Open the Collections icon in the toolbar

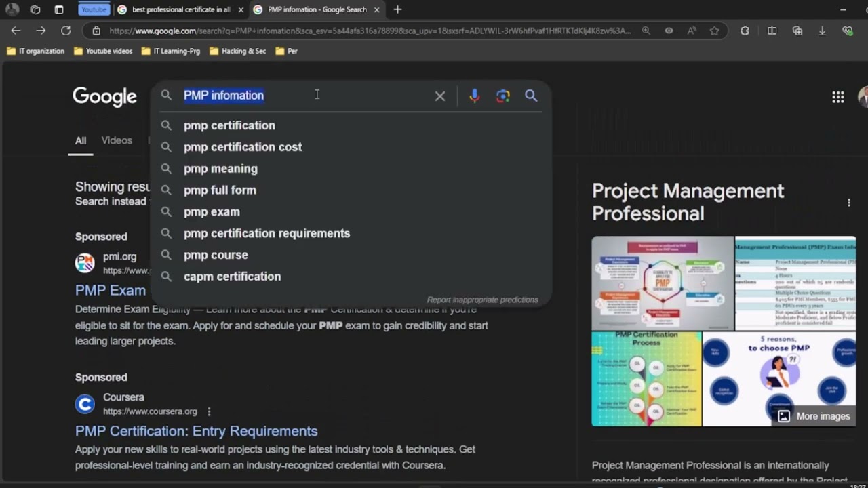click(797, 30)
